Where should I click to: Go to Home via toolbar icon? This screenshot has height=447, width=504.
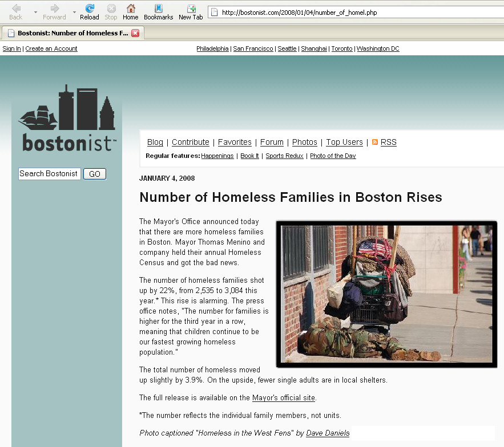pos(131,9)
